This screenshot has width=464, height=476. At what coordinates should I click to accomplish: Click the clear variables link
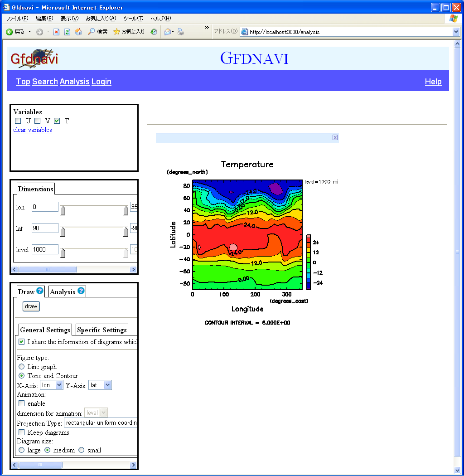point(33,130)
